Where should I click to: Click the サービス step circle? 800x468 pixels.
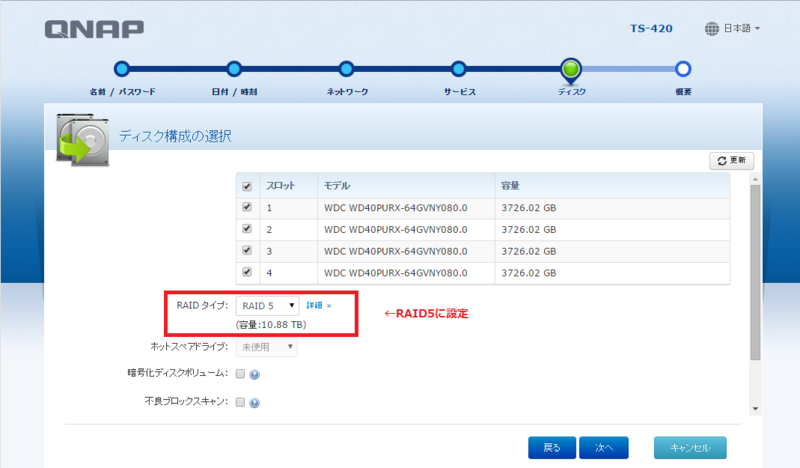click(459, 68)
